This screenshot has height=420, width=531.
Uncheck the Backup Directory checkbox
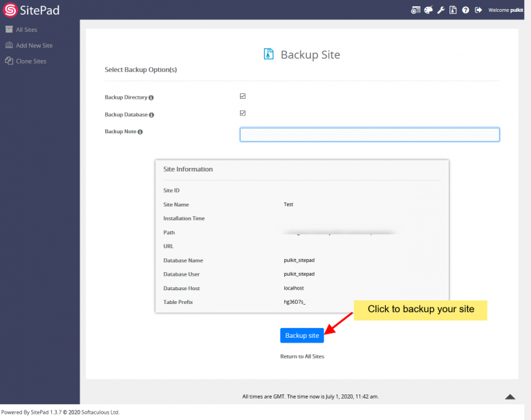pos(243,96)
